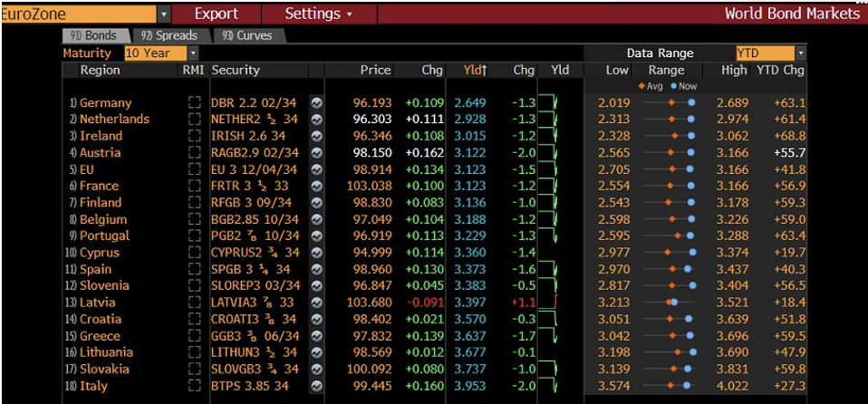This screenshot has width=868, height=404.
Task: Sort by the Yld column header
Action: pos(475,71)
